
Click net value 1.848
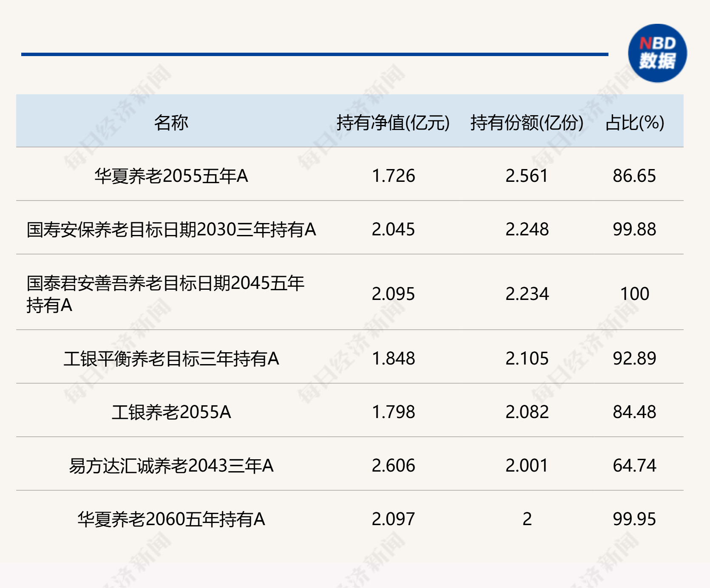[x=393, y=359]
